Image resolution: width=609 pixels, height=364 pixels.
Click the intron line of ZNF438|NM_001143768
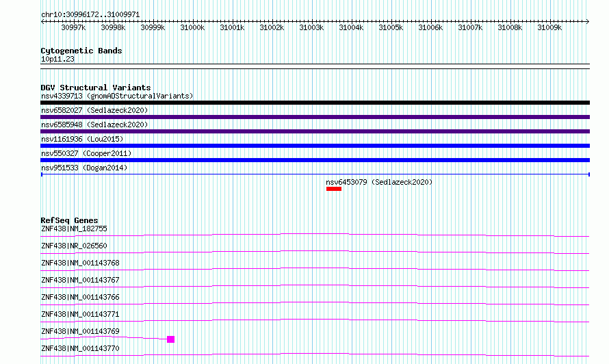click(x=315, y=269)
